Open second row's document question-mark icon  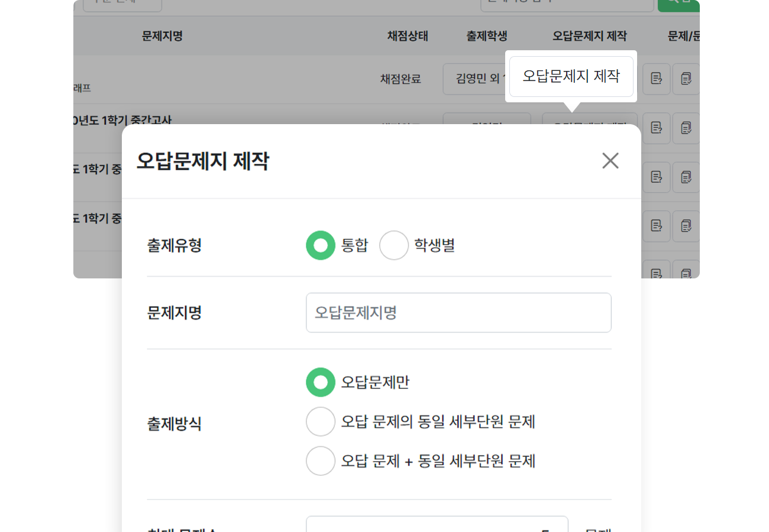(x=656, y=128)
